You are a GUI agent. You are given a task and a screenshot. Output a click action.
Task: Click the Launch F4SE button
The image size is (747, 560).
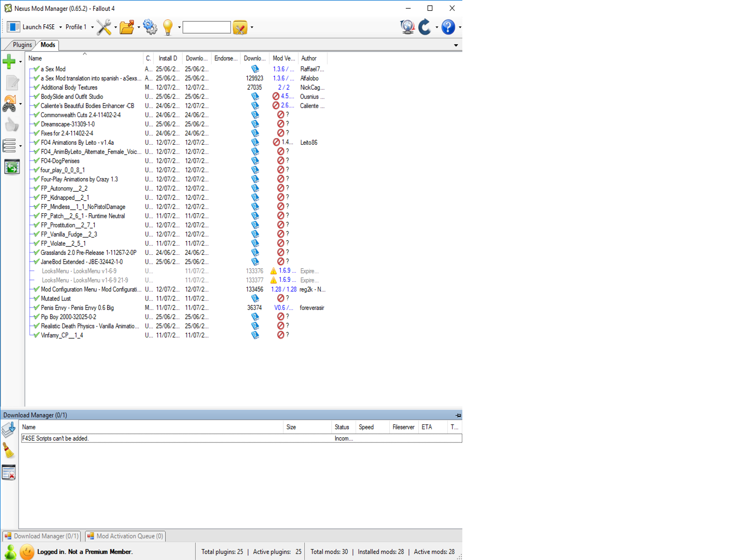[x=31, y=27]
